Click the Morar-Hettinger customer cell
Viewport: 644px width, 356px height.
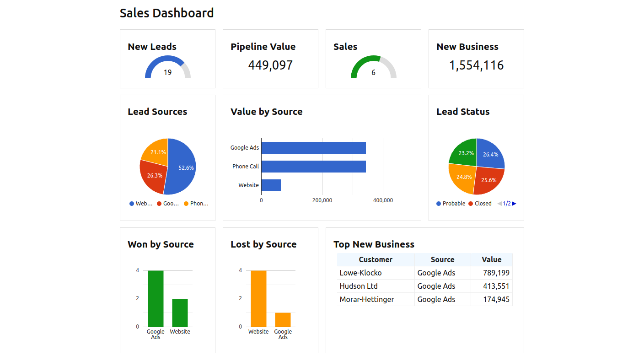[x=366, y=299]
